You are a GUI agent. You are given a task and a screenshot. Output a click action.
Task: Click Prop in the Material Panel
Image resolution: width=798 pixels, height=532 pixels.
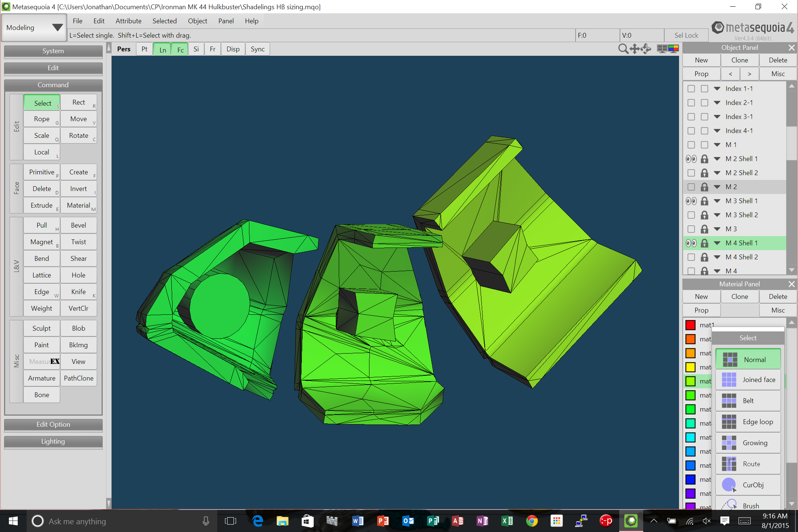[x=701, y=310]
